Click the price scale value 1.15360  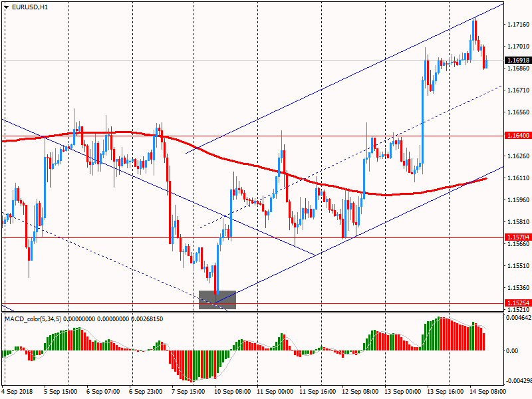tap(519, 288)
